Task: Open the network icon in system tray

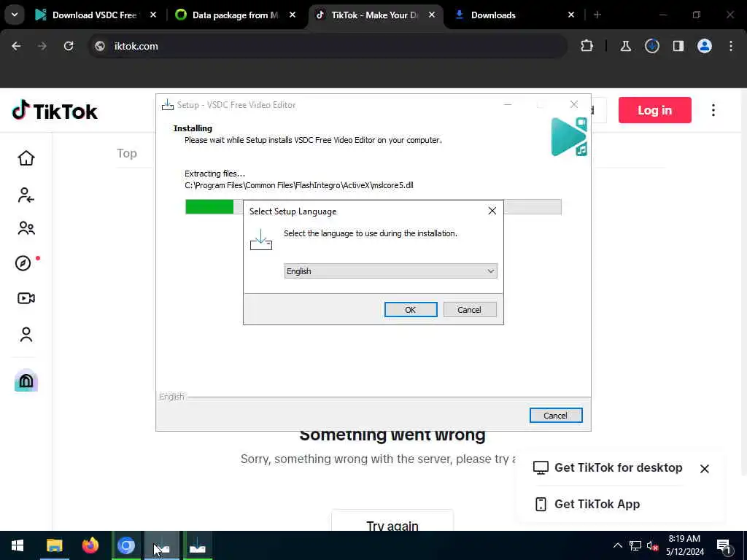Action: point(635,545)
